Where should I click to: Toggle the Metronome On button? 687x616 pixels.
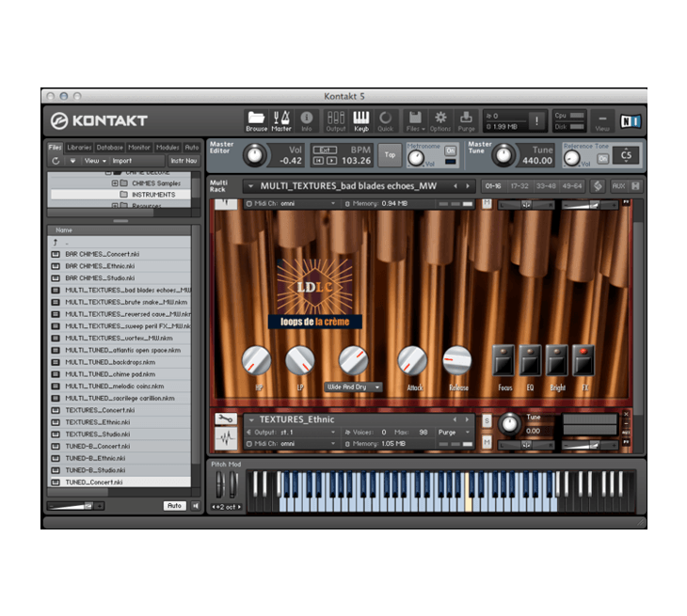451,150
